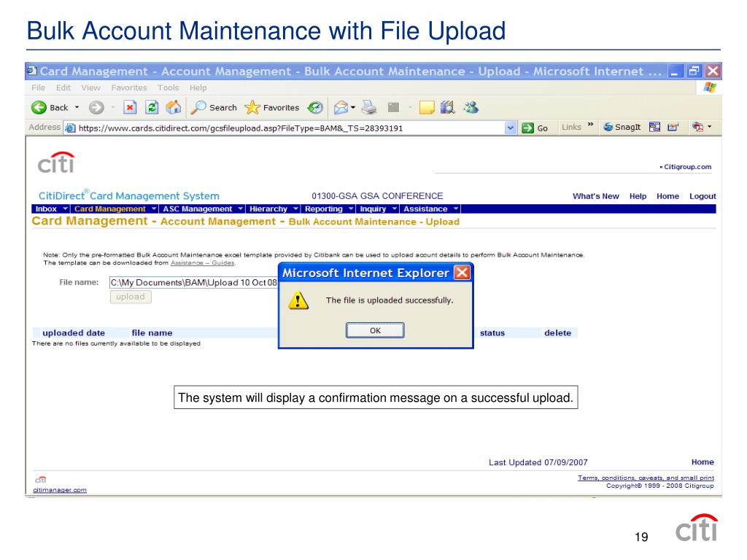Click the Favorites star icon
Image resolution: width=747 pixels, height=560 pixels.
coord(252,108)
